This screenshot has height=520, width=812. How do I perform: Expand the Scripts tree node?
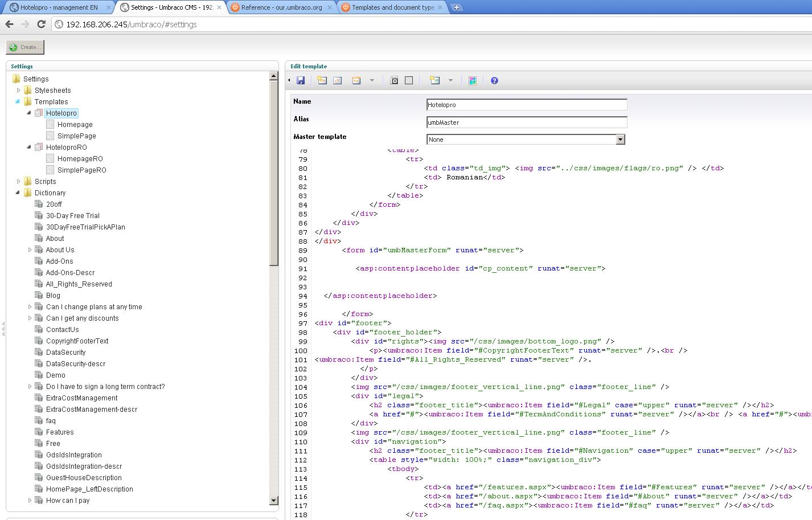18,181
